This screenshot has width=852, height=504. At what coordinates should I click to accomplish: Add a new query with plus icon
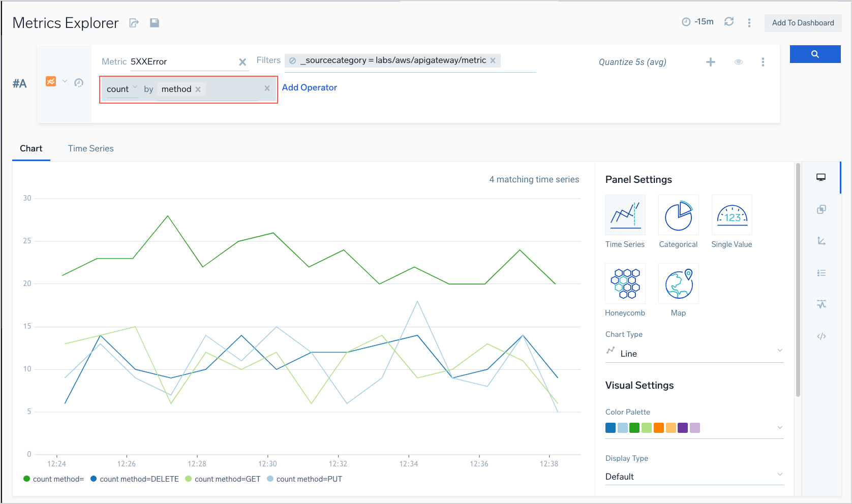(x=711, y=62)
